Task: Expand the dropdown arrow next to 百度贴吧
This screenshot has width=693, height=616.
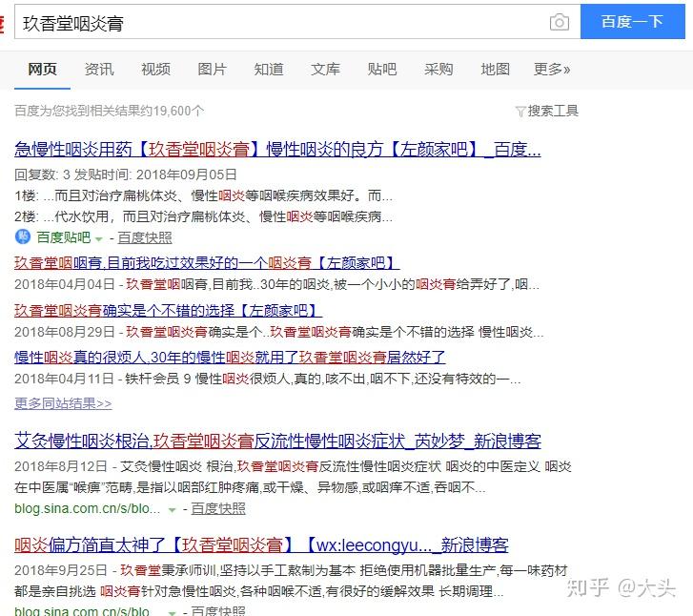Action: (99, 239)
